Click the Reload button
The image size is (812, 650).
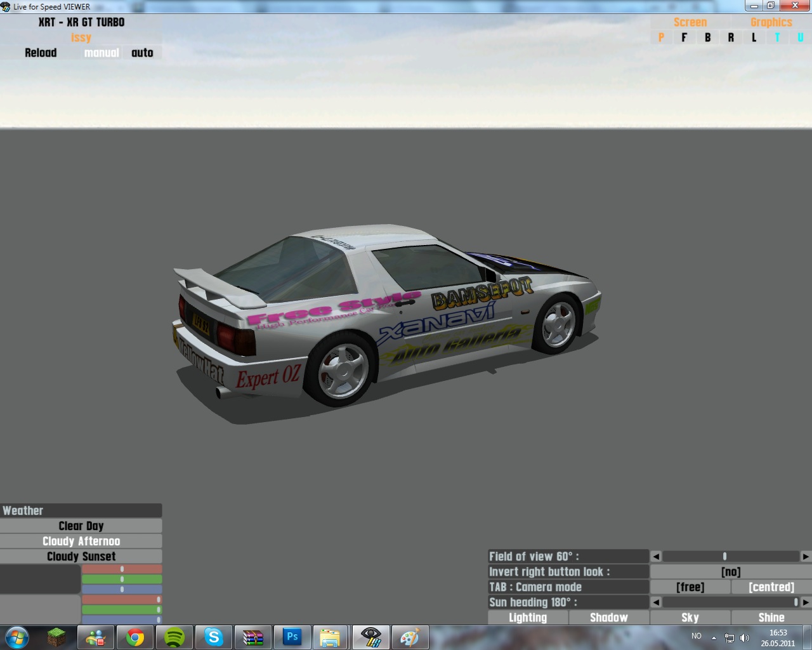(41, 53)
